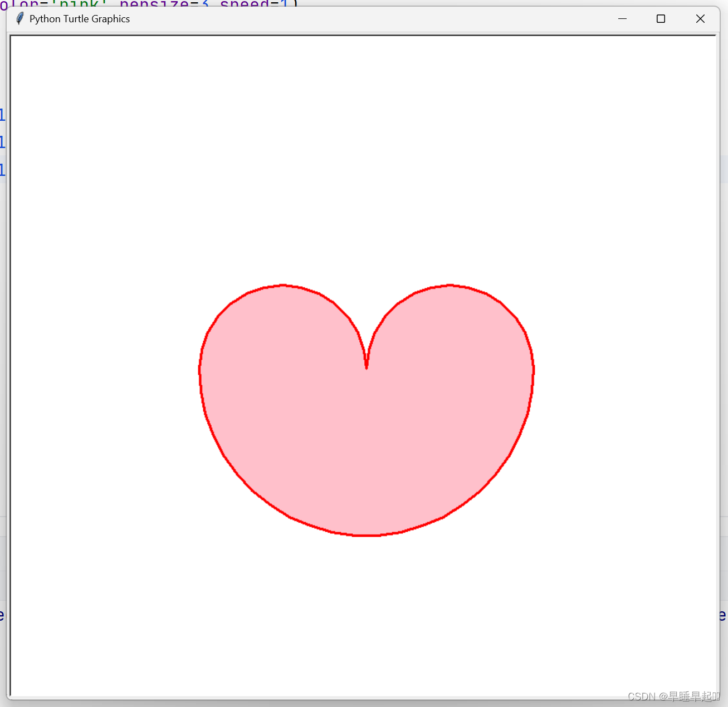Viewport: 728px width, 707px height.
Task: Minimize the Python Turtle Graphics window
Action: point(622,18)
